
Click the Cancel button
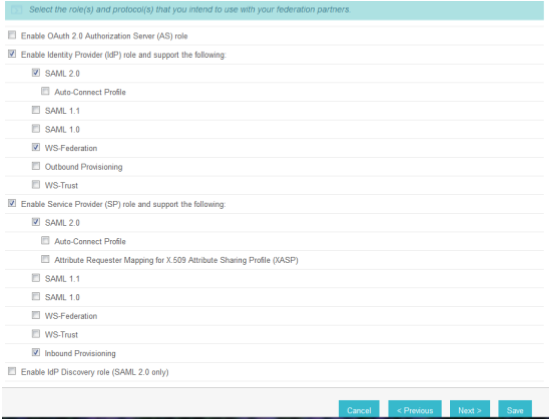[x=359, y=409]
